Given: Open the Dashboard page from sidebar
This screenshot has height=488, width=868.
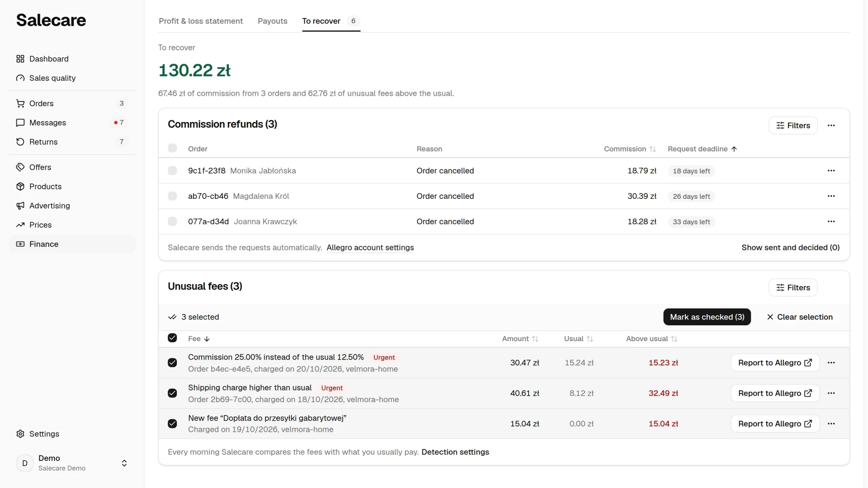Looking at the screenshot, I should (x=72, y=59).
